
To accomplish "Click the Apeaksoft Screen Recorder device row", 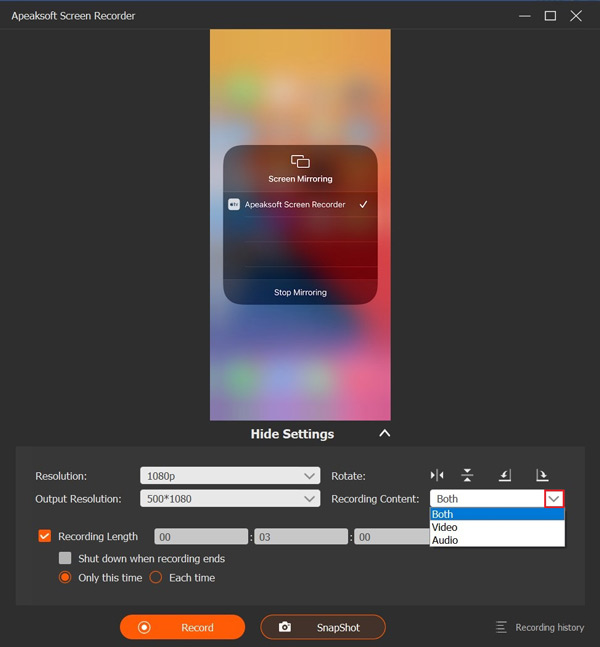I will [x=300, y=204].
